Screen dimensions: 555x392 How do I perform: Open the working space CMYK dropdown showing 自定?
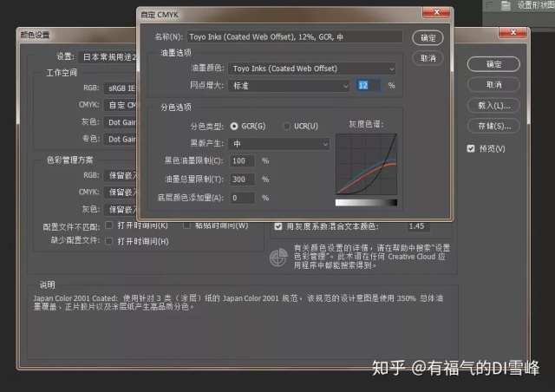click(x=121, y=105)
